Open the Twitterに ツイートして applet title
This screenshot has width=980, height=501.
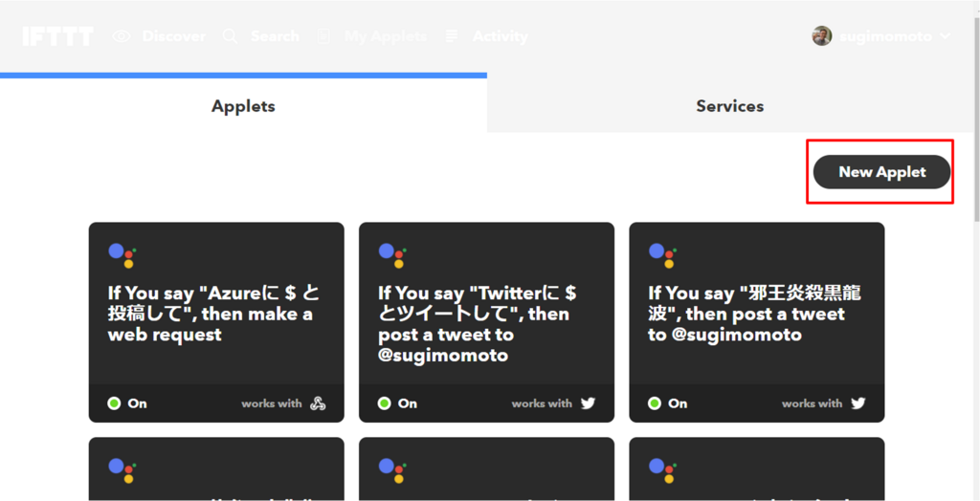[478, 323]
